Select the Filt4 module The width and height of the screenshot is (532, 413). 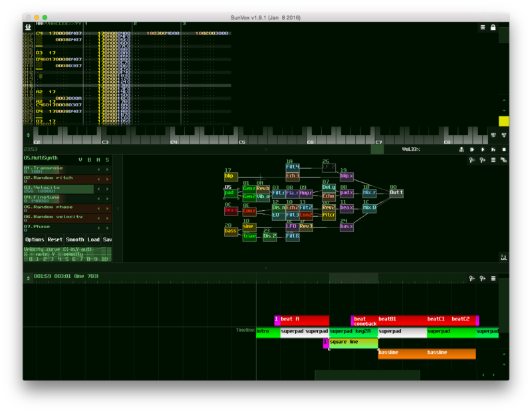pos(293,168)
